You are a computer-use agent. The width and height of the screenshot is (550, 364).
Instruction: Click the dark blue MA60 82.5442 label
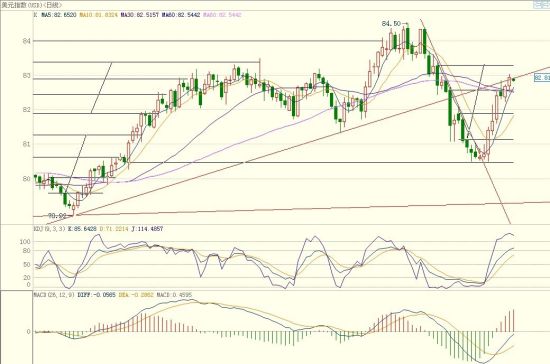181,15
